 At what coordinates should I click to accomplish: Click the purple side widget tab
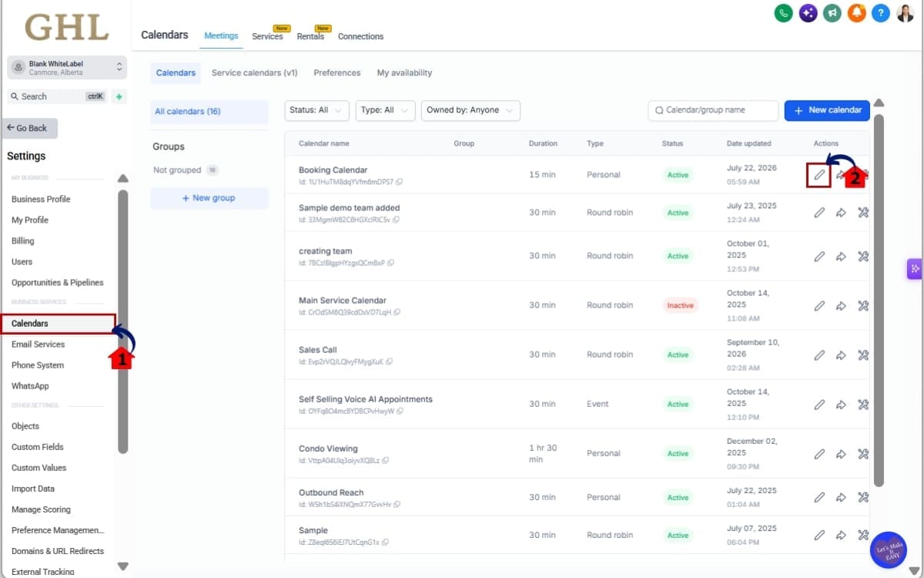(915, 268)
